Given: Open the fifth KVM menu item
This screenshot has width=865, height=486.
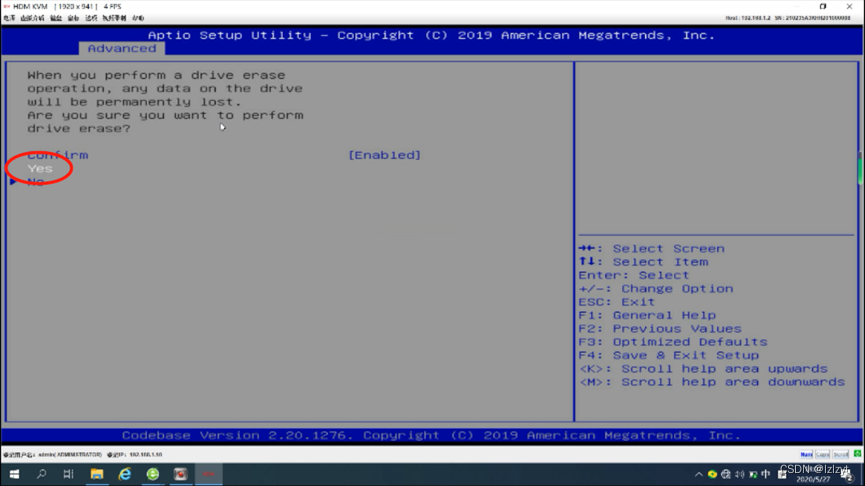Looking at the screenshot, I should click(x=91, y=18).
